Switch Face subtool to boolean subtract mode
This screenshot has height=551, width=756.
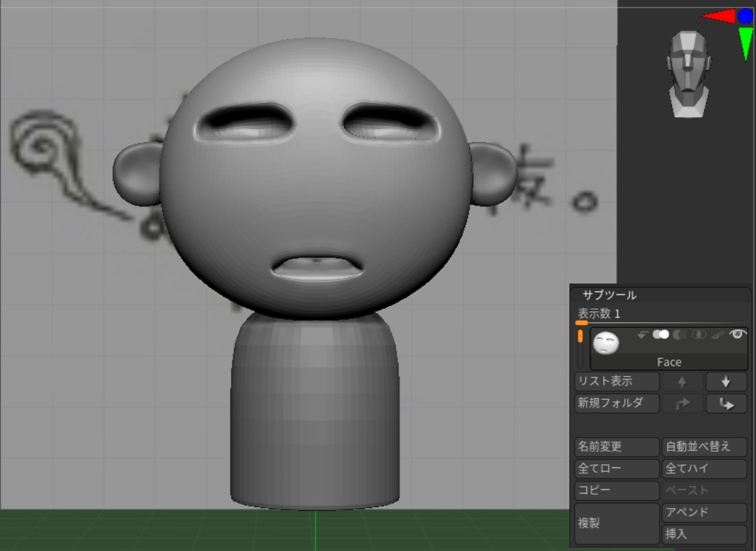click(679, 335)
